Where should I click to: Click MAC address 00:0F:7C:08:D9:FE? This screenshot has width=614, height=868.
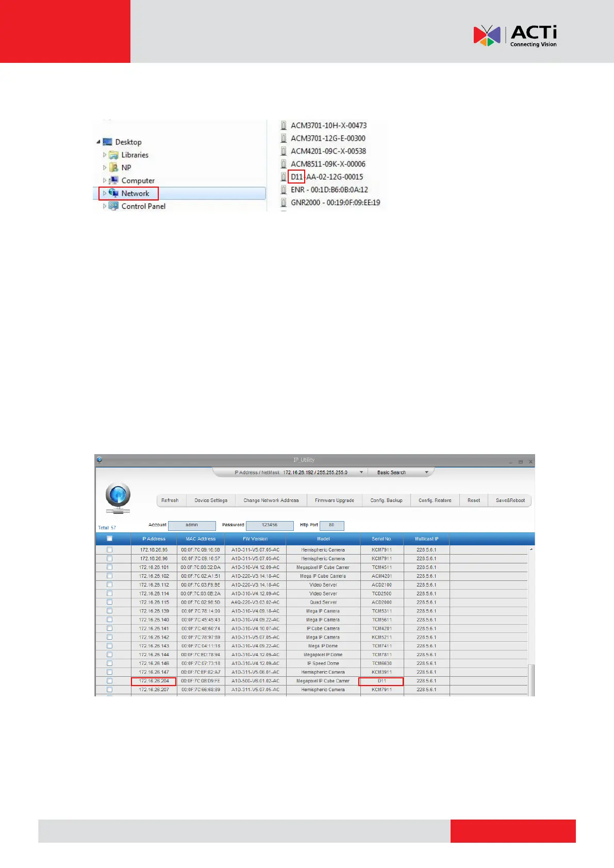point(201,681)
